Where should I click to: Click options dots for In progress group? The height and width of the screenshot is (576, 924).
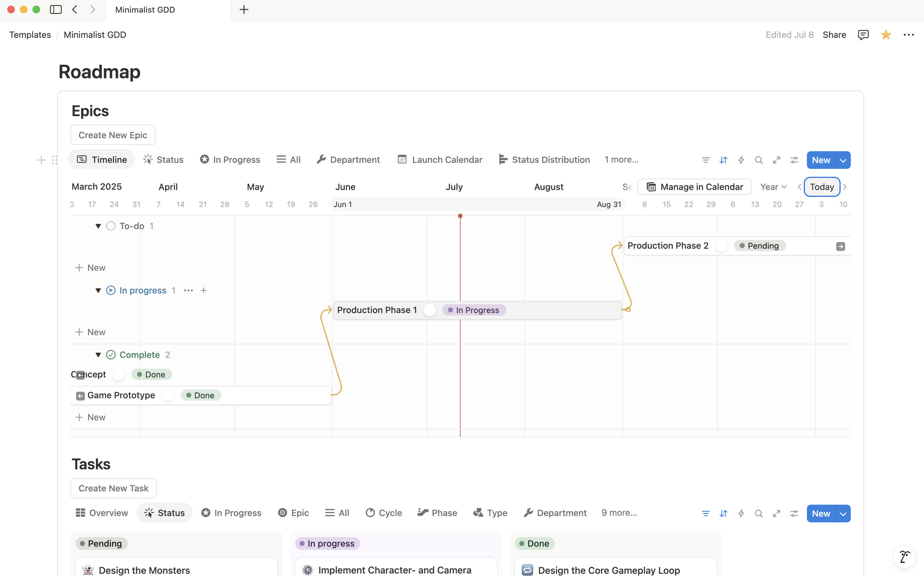click(188, 290)
